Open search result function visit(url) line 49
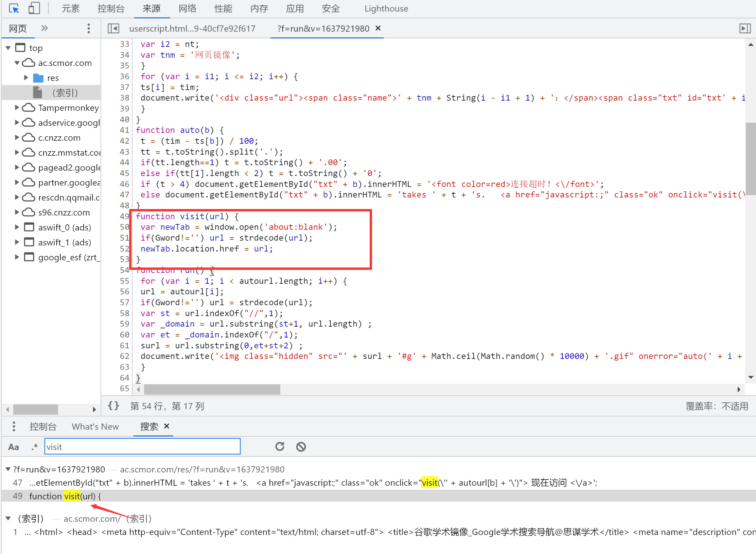 379,496
